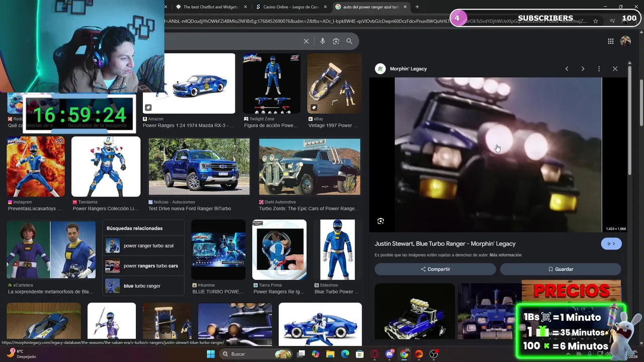Click the Compartir button
This screenshot has height=362, width=644.
coord(435,269)
